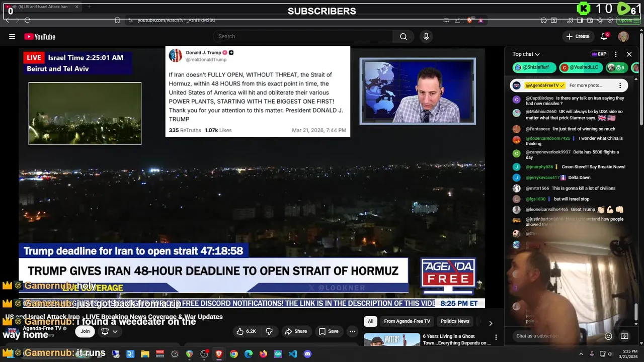This screenshot has height=362, width=644.
Task: Click the search magnifier button
Action: [404, 36]
